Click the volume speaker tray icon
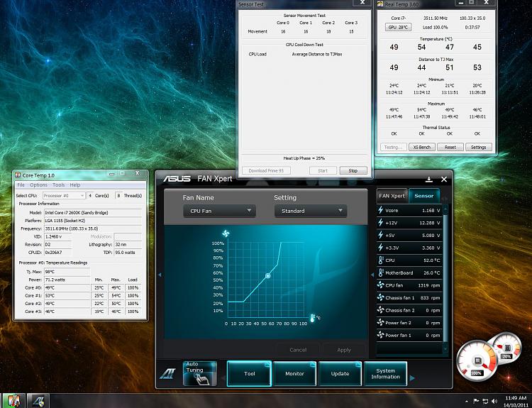The width and height of the screenshot is (532, 408). point(494,401)
